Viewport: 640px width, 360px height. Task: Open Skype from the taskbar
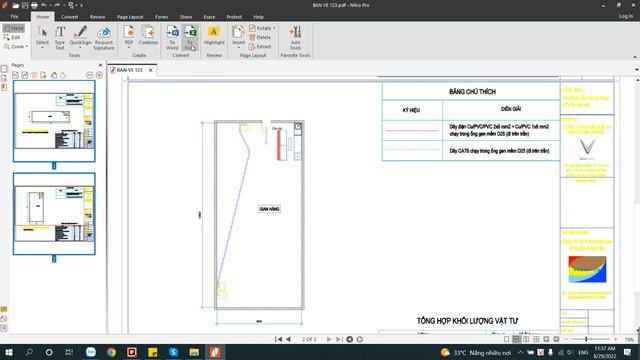(x=173, y=352)
